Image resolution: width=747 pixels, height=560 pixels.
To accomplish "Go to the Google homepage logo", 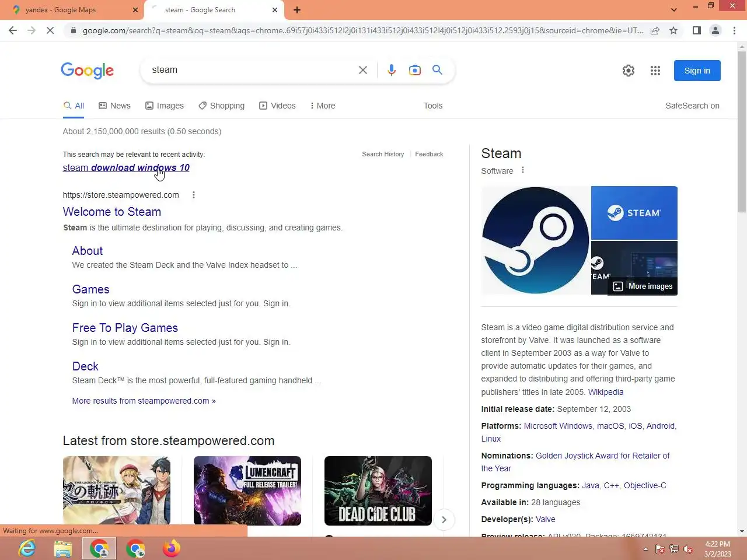I will click(88, 71).
